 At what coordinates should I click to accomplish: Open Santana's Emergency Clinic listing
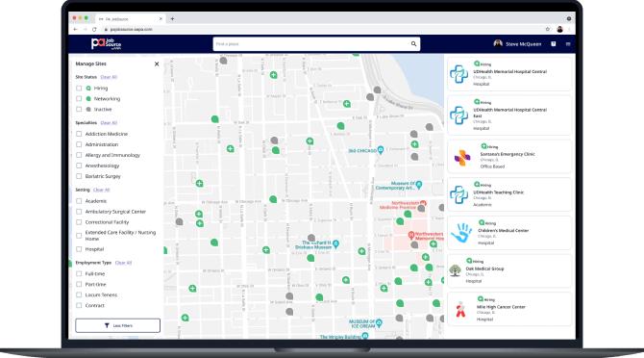coord(509,156)
